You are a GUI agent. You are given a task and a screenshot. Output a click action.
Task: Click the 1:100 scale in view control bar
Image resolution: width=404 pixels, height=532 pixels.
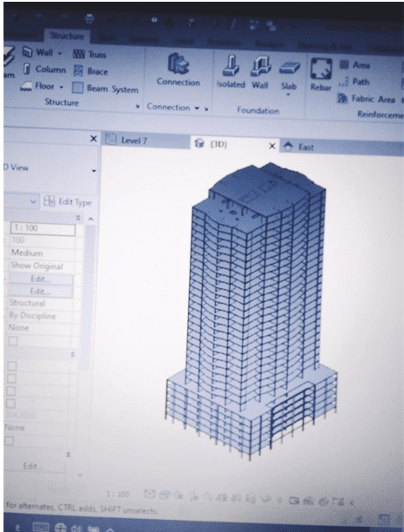coord(118,494)
